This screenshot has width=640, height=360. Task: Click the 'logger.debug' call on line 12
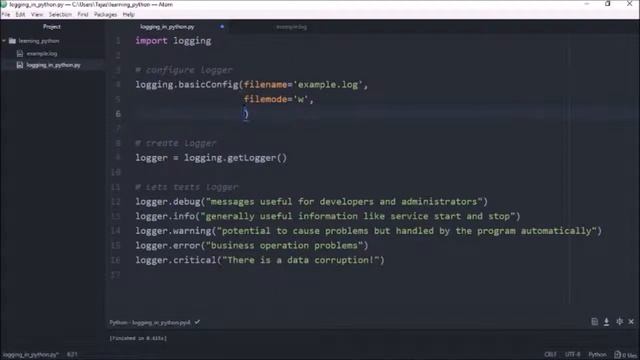click(168, 202)
